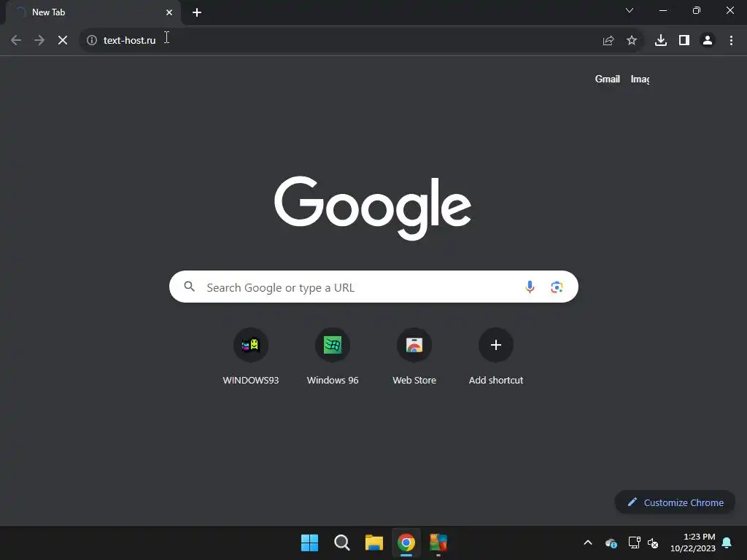
Task: Open the Windows 96 shortcut
Action: (x=333, y=357)
